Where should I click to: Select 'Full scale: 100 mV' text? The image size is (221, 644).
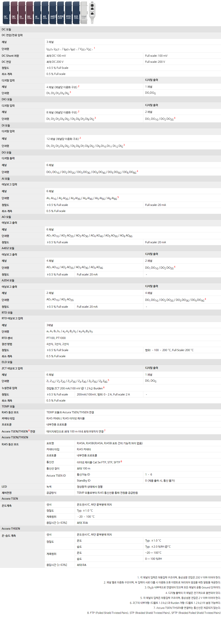(156, 56)
